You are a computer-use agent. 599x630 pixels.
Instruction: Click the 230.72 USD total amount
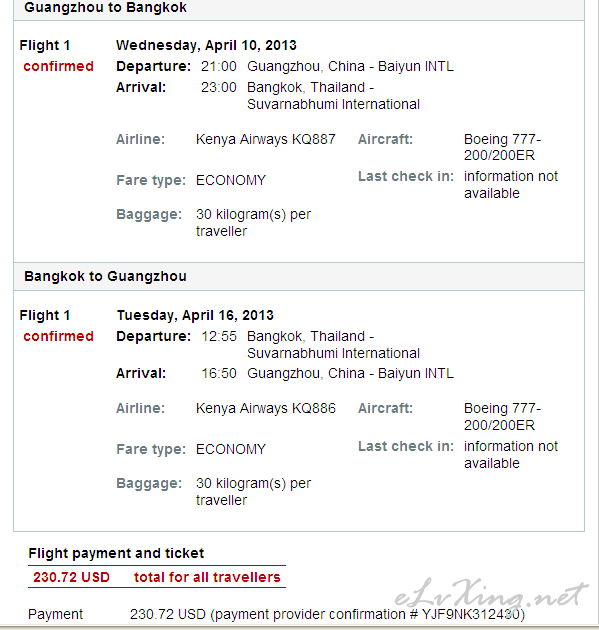pos(71,577)
